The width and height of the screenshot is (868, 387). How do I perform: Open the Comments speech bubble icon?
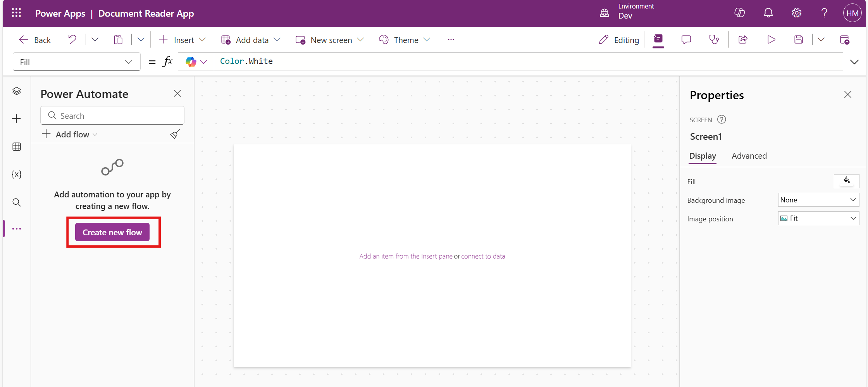click(x=686, y=39)
